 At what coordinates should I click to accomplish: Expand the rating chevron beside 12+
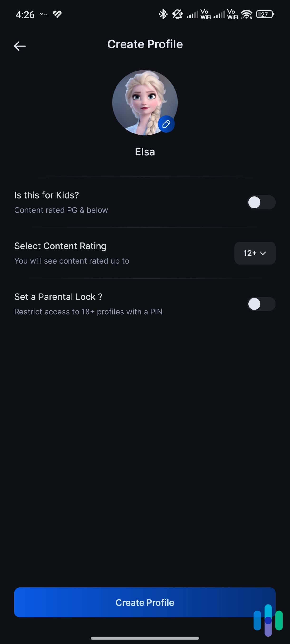263,253
